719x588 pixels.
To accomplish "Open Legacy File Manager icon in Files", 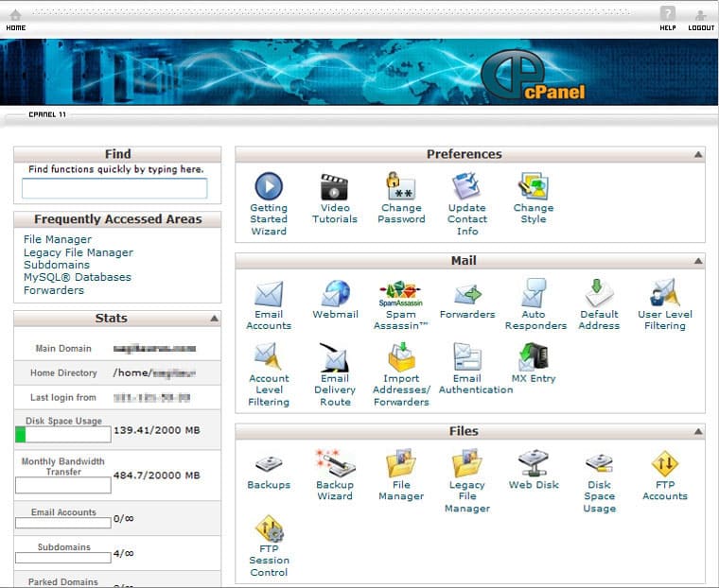I will [466, 463].
